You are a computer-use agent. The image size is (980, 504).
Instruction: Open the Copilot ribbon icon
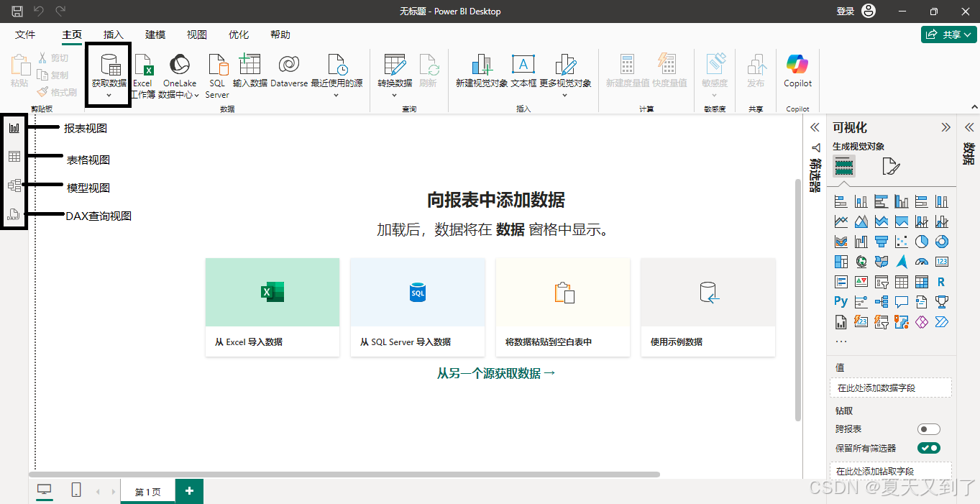coord(797,70)
